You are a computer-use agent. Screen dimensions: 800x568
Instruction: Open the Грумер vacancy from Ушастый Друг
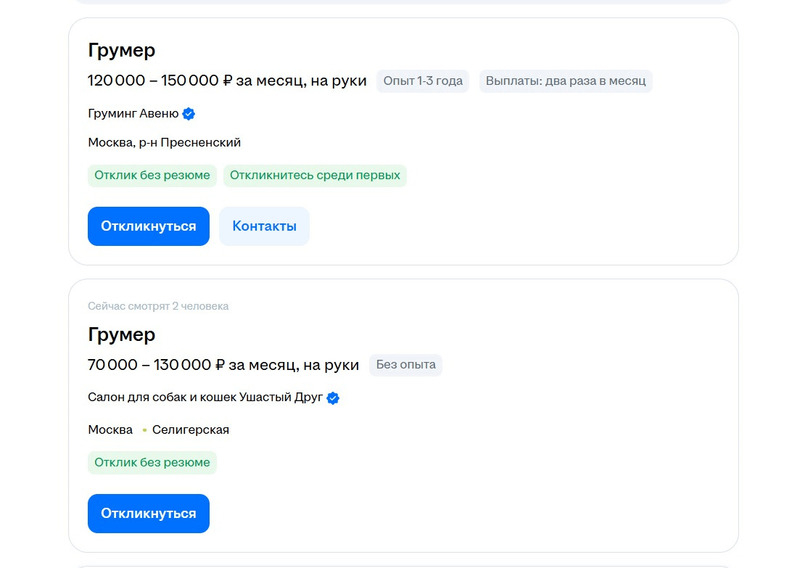[121, 334]
